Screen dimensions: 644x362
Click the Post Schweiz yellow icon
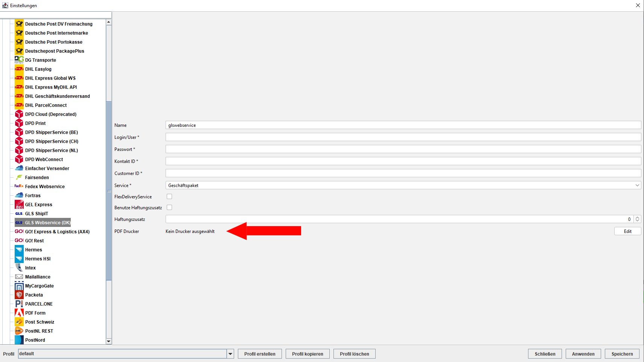click(19, 322)
